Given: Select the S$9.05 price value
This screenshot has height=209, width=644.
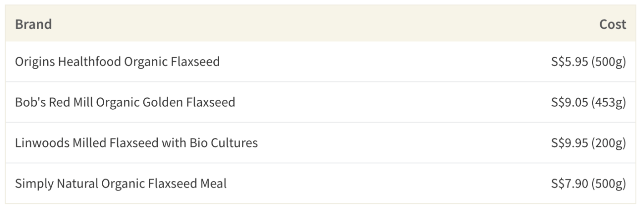Looking at the screenshot, I should (x=569, y=102).
